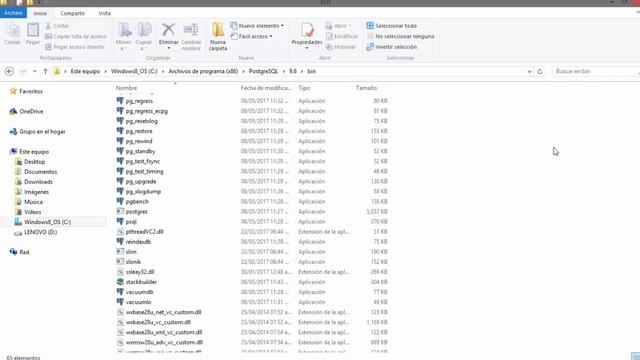Click the Historial button
640x360 pixels.
(340, 47)
